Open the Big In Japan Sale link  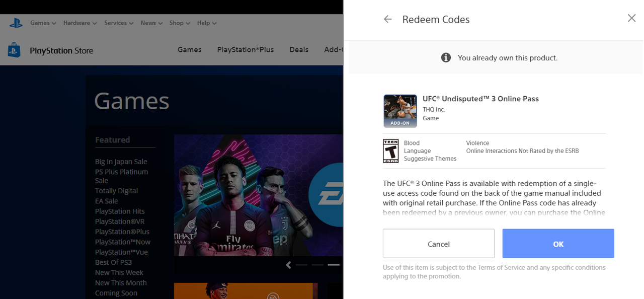[121, 162]
